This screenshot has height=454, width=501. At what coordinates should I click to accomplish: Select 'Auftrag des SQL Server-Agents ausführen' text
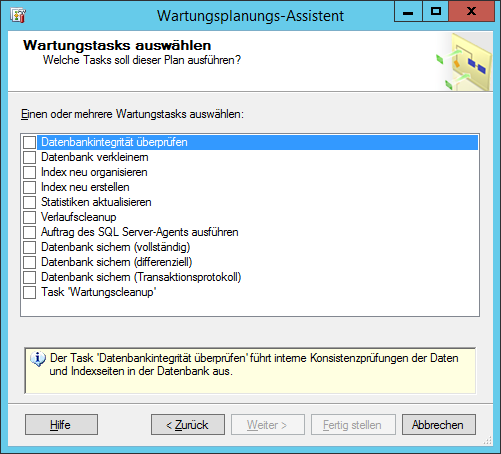tap(140, 232)
